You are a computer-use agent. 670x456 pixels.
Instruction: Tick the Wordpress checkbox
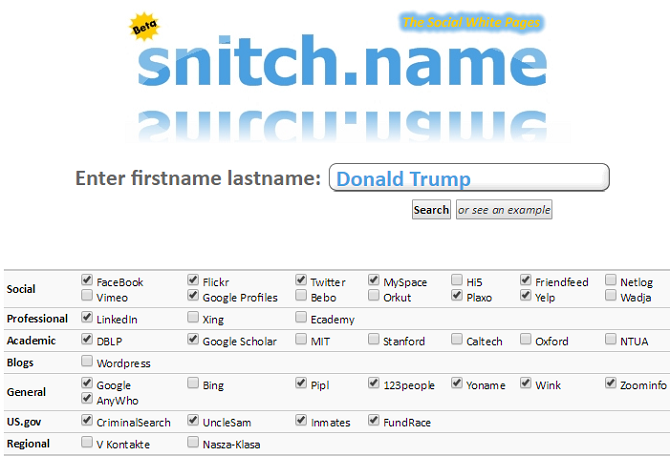(x=87, y=361)
